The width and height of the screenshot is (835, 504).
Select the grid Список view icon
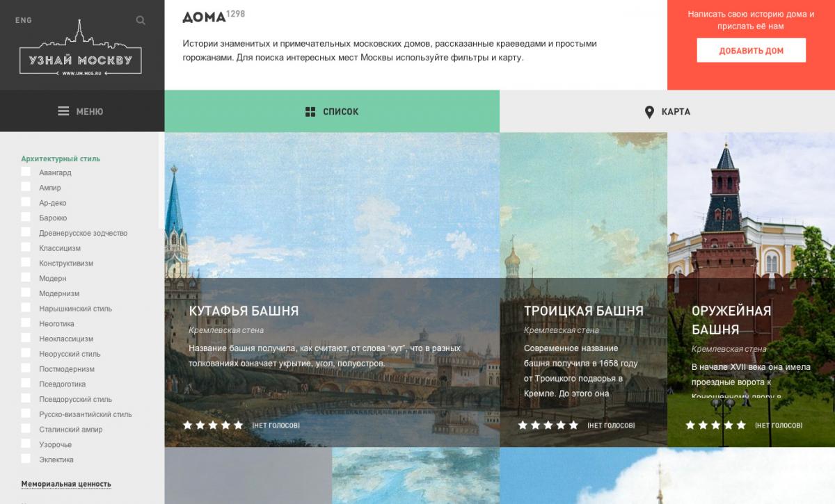310,111
